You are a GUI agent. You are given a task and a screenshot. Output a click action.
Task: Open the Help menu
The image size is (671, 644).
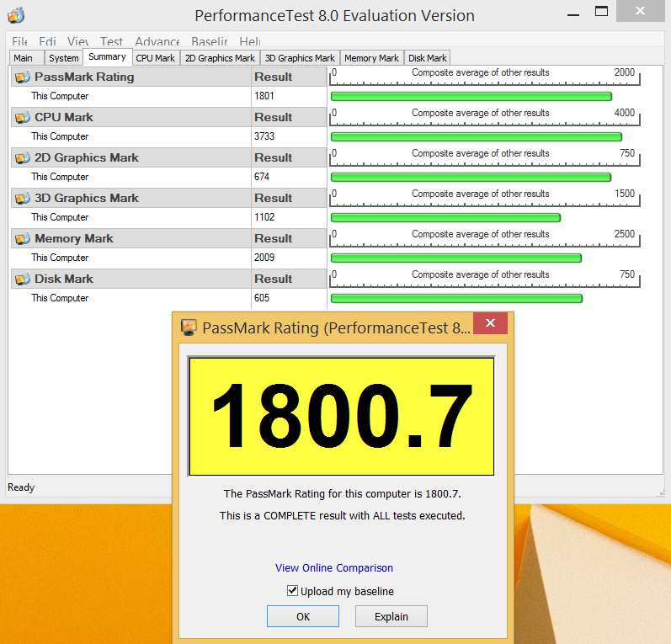coord(250,41)
